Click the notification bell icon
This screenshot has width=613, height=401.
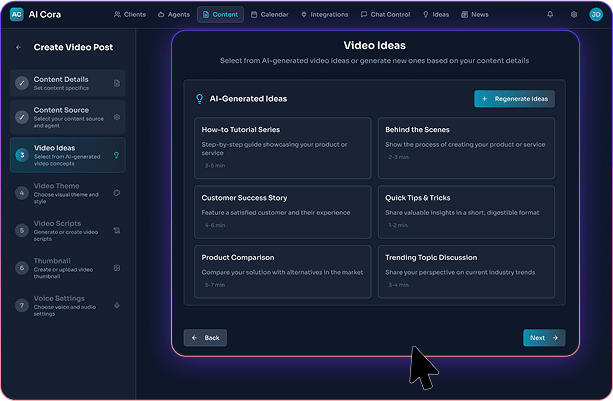pyautogui.click(x=550, y=15)
